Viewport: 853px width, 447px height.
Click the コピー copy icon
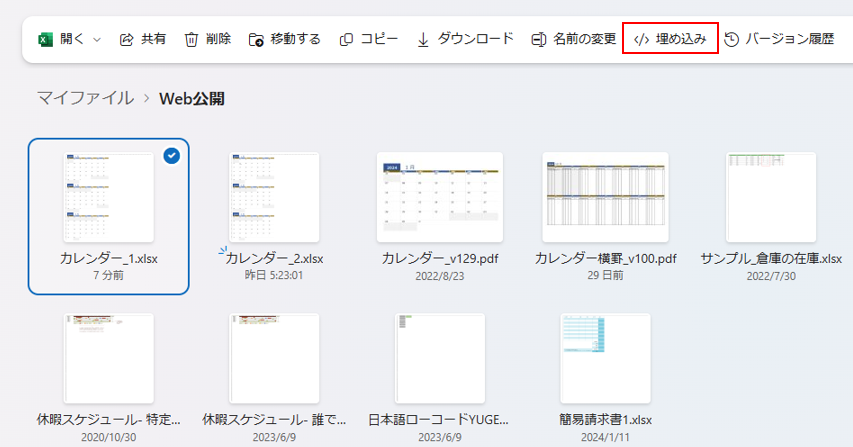pyautogui.click(x=346, y=40)
